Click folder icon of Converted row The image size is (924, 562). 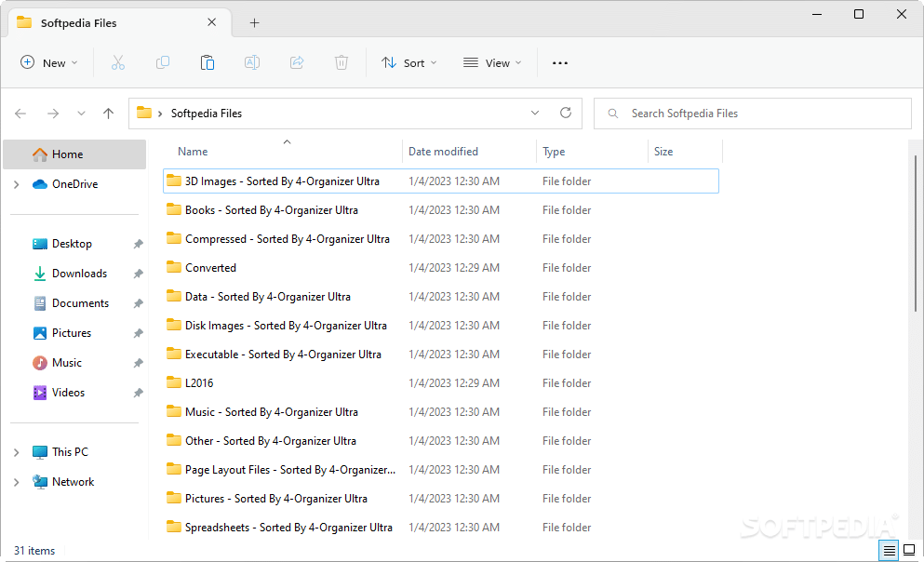point(174,267)
